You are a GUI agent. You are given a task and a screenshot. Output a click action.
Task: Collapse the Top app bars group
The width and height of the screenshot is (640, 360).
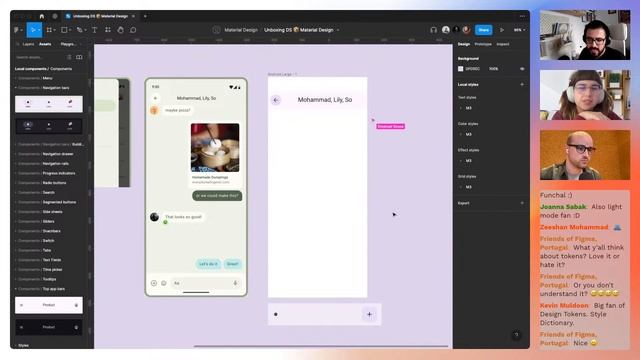16,289
